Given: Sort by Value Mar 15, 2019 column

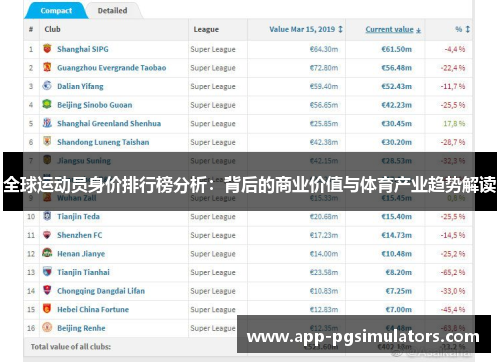Looking at the screenshot, I should click(x=306, y=29).
